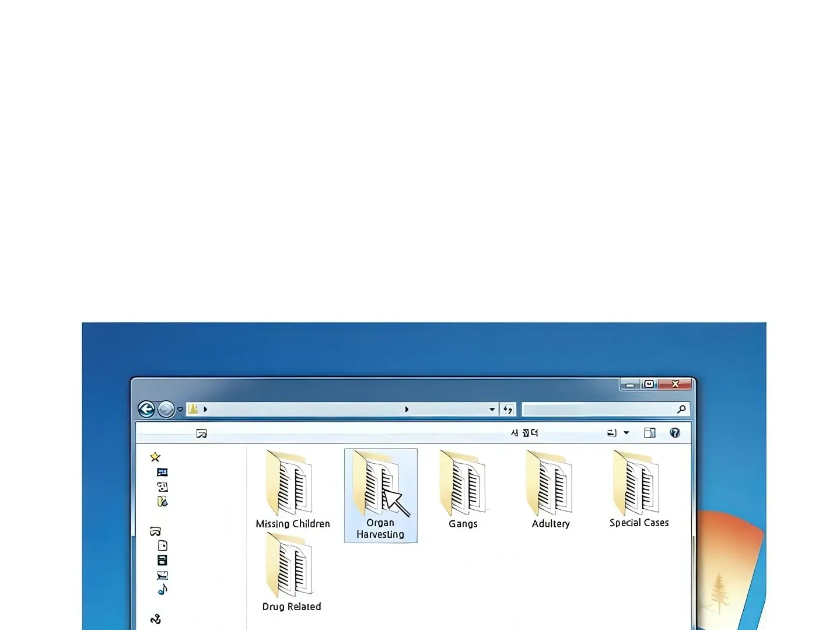Image resolution: width=840 pixels, height=630 pixels.
Task: Select the Adultery folder
Action: [x=550, y=489]
